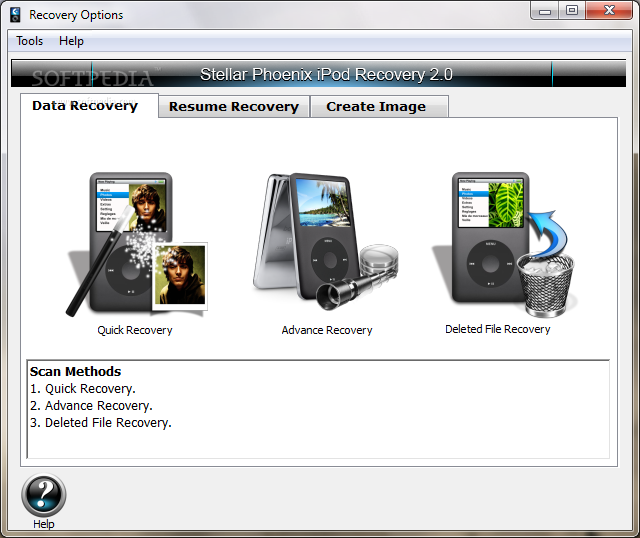Click the app icon in title bar

(x=16, y=15)
